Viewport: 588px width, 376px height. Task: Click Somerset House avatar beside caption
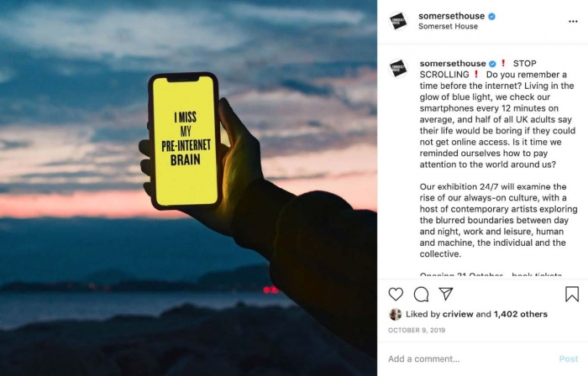398,68
